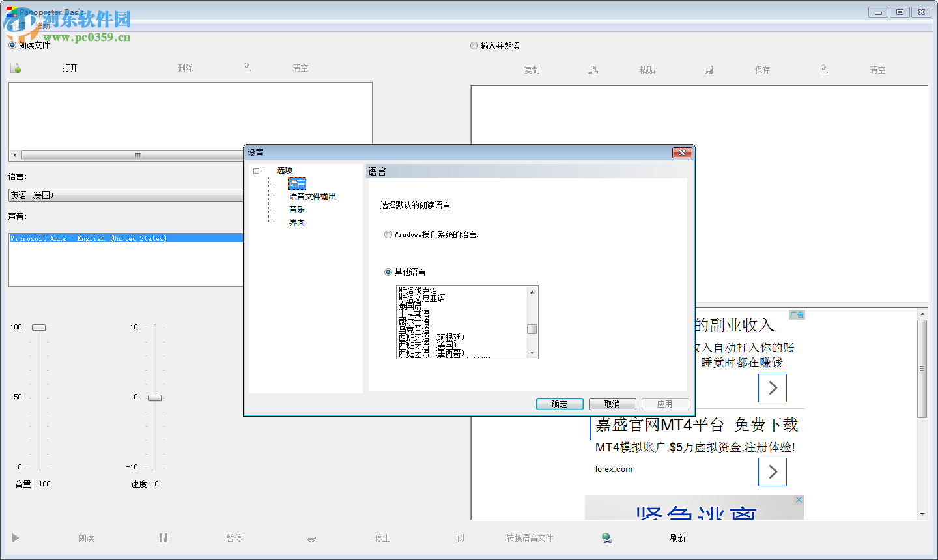Screen dimensions: 938x560
Task: Open the 界面 settings page
Action: pyautogui.click(x=297, y=221)
